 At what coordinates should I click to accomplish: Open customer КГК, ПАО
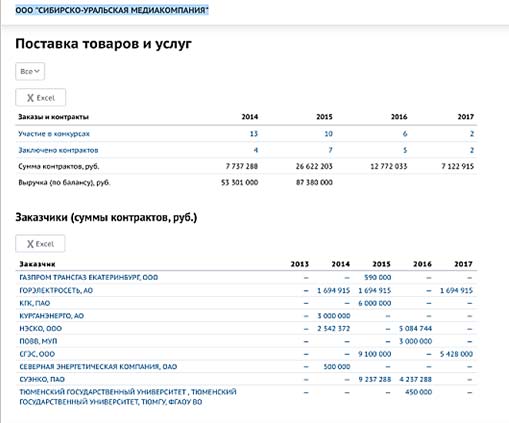click(x=35, y=303)
